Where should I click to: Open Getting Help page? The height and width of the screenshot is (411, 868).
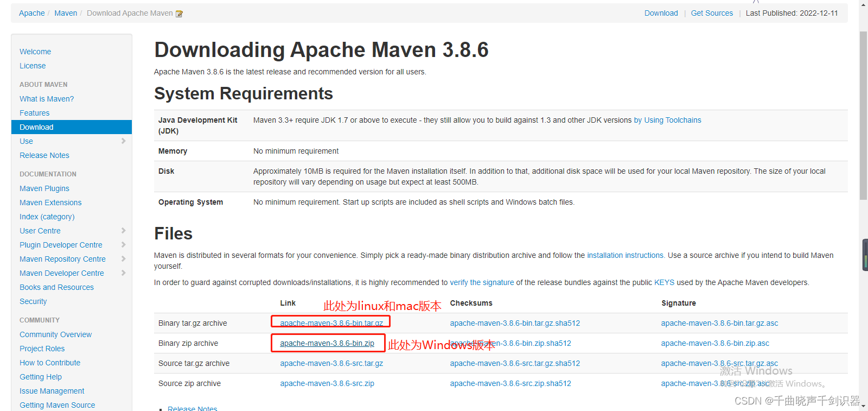pos(41,377)
